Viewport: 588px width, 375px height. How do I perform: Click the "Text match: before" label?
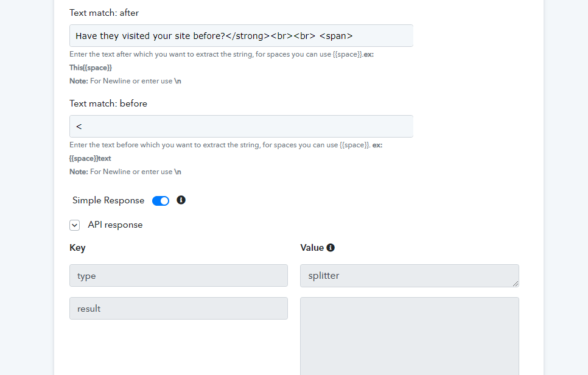coord(108,103)
